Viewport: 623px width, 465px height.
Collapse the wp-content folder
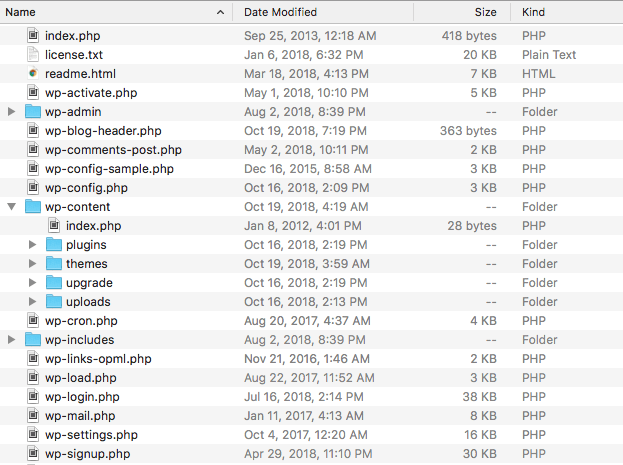[12, 207]
